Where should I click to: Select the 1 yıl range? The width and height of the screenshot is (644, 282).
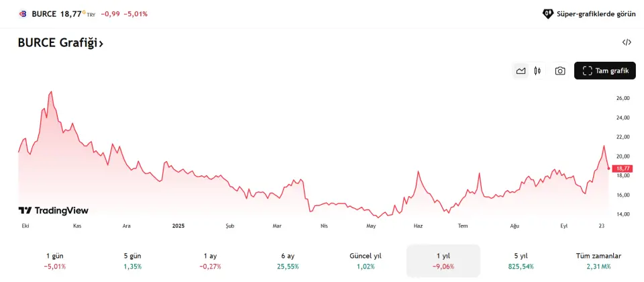coord(443,261)
